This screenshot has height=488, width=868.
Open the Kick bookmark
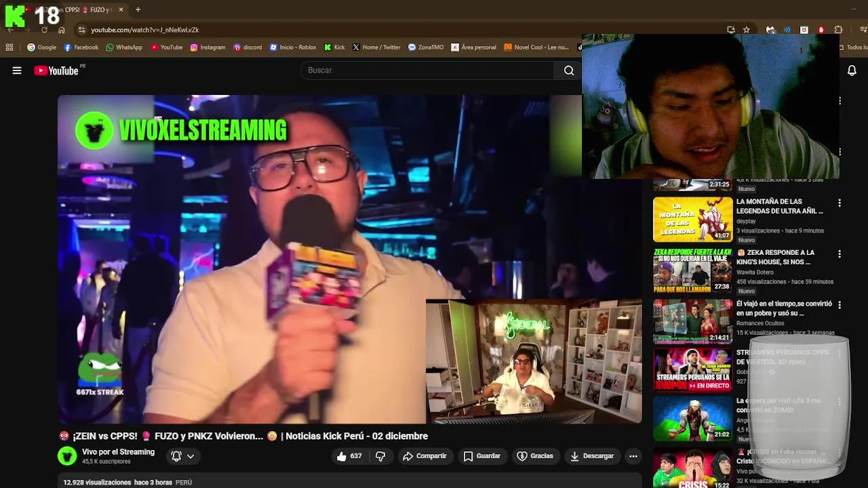(334, 47)
